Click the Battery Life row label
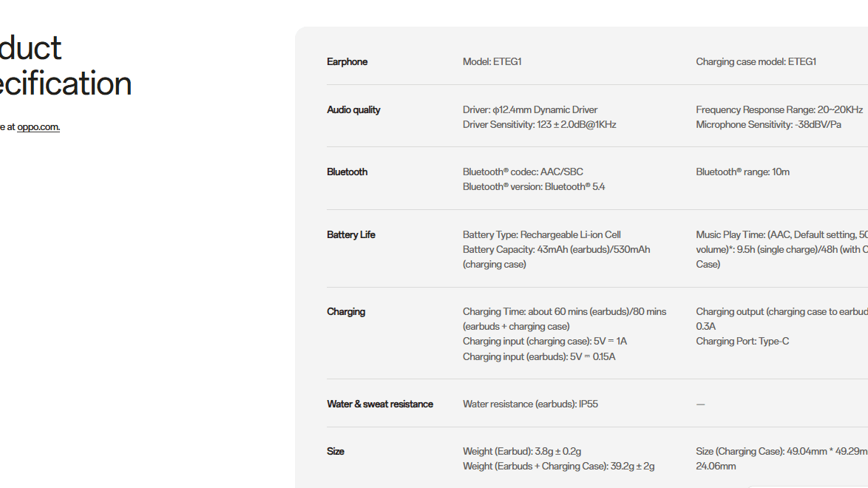The image size is (868, 488). 350,235
